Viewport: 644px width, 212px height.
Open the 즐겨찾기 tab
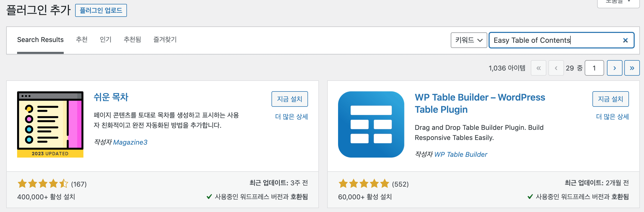165,40
